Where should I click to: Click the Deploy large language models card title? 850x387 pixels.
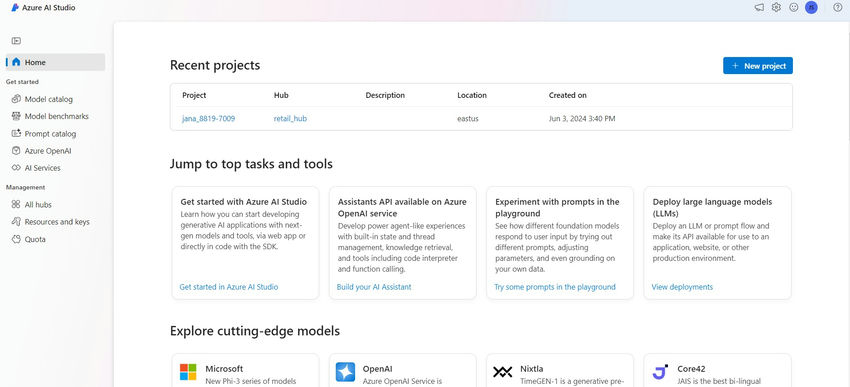pyautogui.click(x=712, y=208)
